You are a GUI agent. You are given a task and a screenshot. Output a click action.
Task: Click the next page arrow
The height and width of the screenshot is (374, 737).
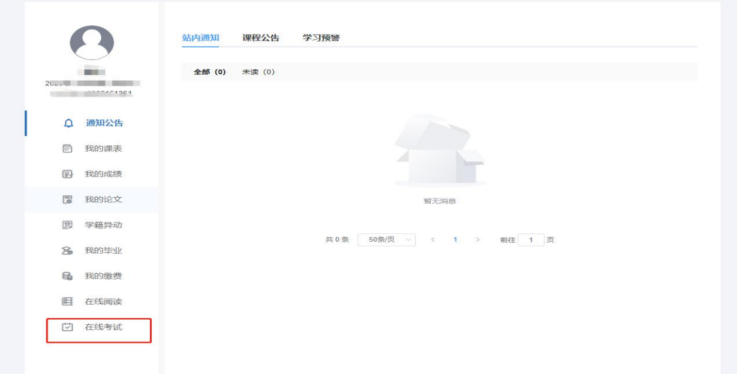(x=478, y=240)
